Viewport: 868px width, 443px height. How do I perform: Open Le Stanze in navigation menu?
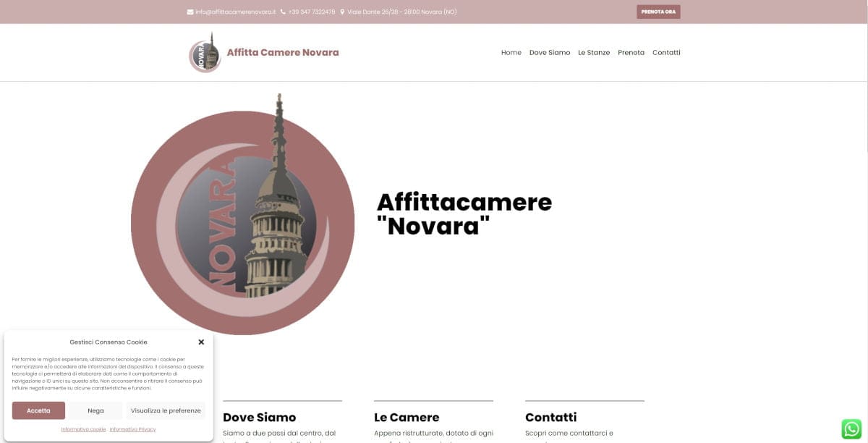(x=594, y=53)
